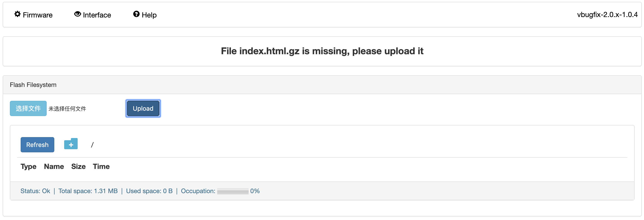This screenshot has width=644, height=220.
Task: Click the Status: Ok indicator
Action: (x=35, y=191)
